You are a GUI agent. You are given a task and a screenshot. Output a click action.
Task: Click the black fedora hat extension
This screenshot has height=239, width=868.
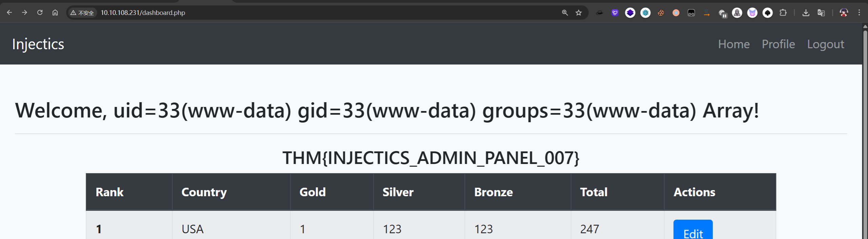tap(599, 13)
